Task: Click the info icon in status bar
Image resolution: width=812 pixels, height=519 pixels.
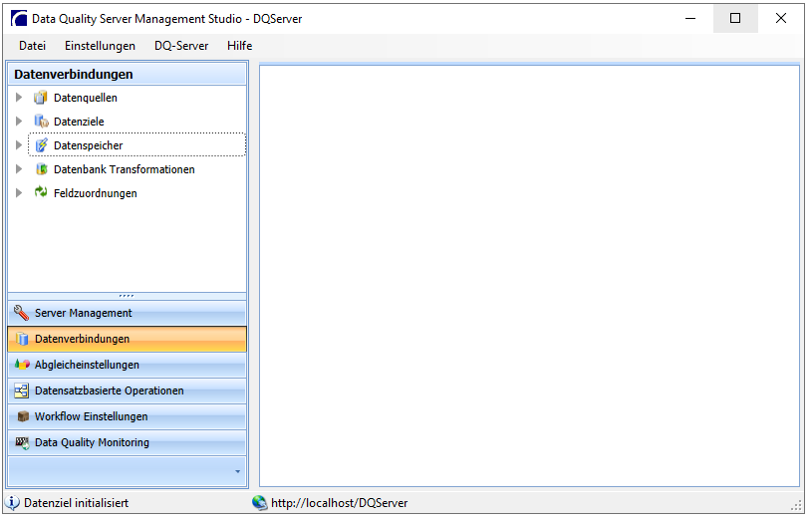Action: click(12, 502)
